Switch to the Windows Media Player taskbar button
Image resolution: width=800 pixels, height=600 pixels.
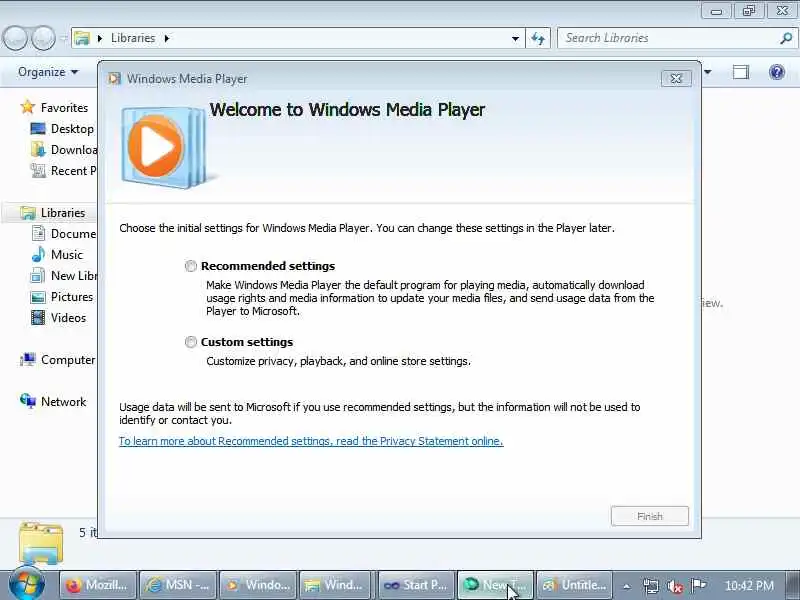[x=258, y=585]
